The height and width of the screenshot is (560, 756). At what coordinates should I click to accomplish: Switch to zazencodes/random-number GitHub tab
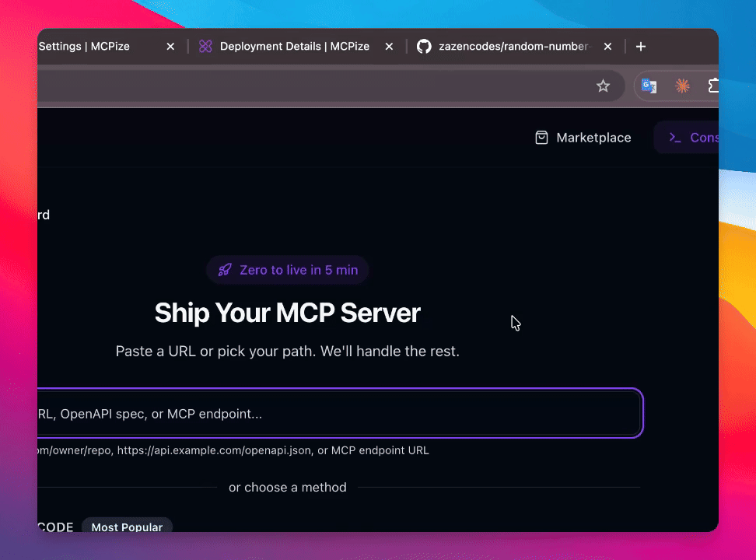coord(513,47)
